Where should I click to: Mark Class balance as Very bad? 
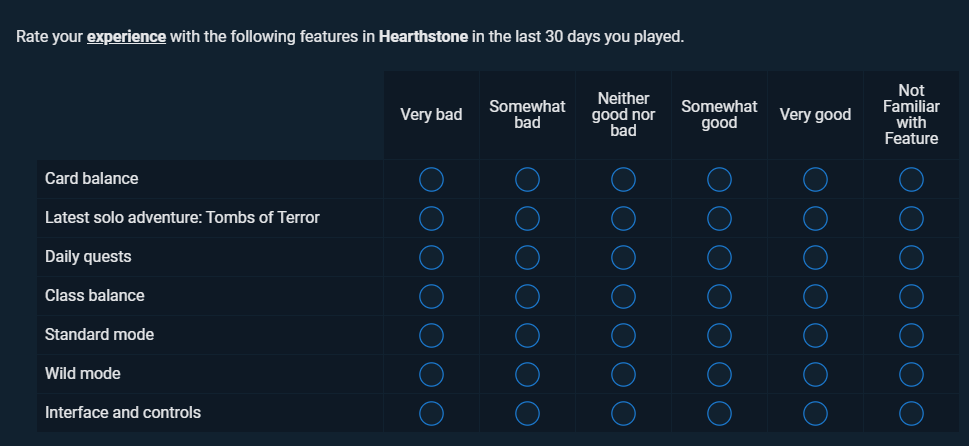click(x=431, y=297)
